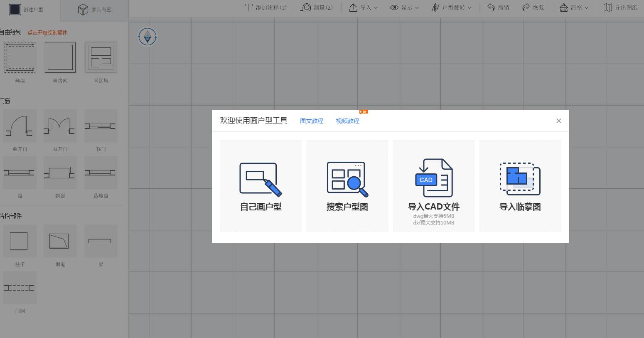The width and height of the screenshot is (644, 338).
Task: Pick the 单开门 single door icon
Action: click(20, 126)
